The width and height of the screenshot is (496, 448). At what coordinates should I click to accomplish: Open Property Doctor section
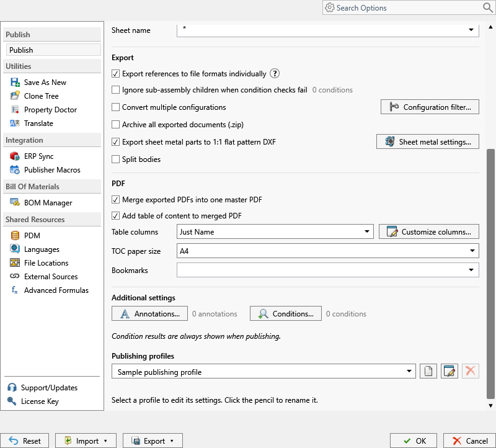pyautogui.click(x=52, y=110)
